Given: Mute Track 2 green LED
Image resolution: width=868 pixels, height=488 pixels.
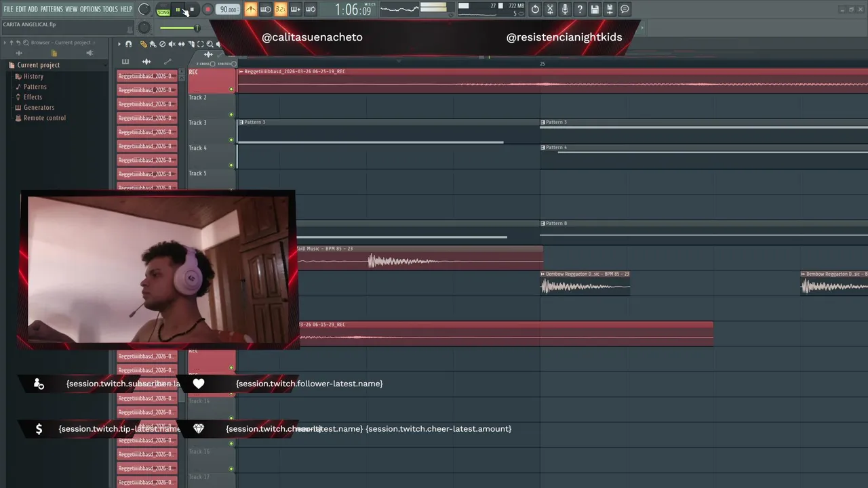Looking at the screenshot, I should (231, 115).
